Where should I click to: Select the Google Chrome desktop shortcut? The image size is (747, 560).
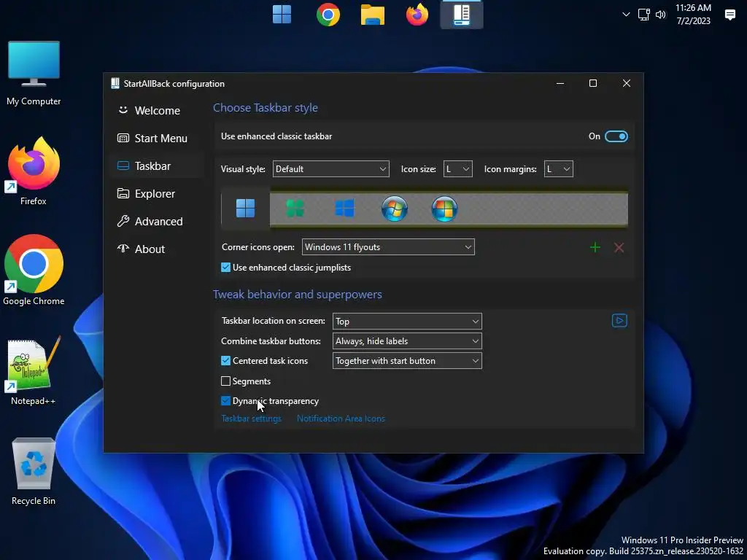click(34, 270)
